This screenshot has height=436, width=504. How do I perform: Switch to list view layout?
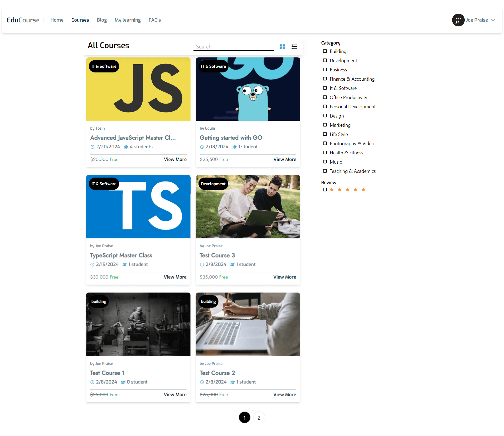pos(294,47)
